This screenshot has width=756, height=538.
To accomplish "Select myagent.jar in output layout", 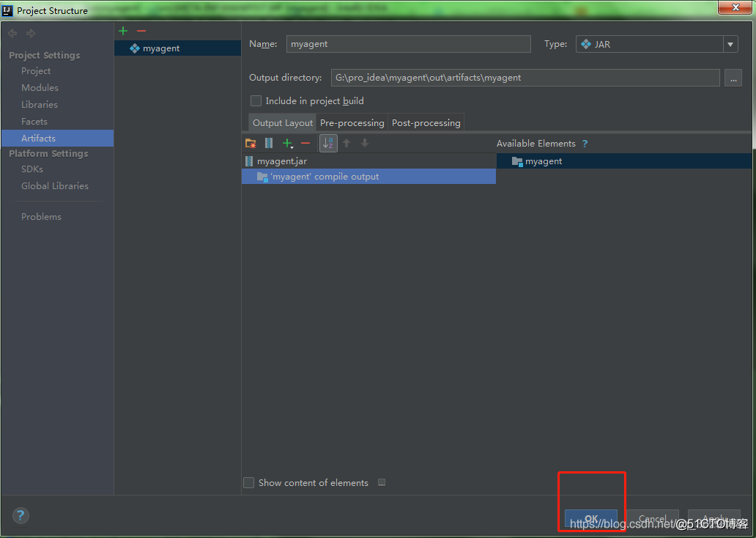I will (368, 161).
